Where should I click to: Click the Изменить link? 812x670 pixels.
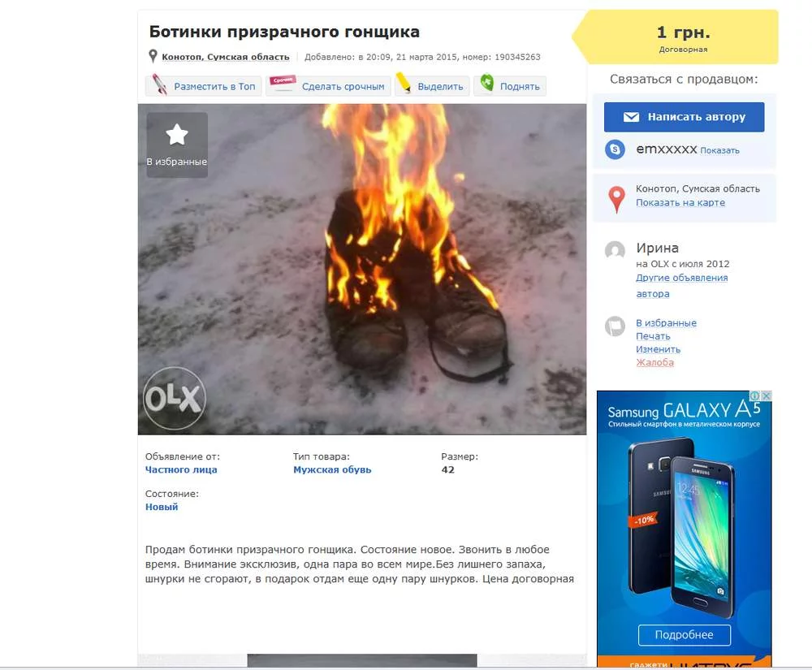tap(658, 349)
